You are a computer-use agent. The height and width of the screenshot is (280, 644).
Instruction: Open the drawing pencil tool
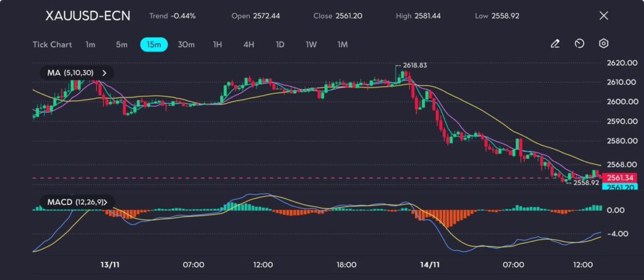point(555,44)
